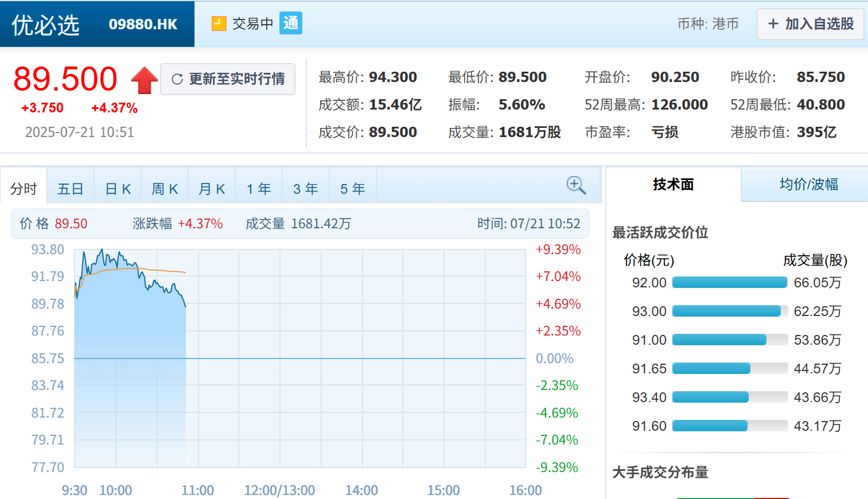This screenshot has width=868, height=499.
Task: View the 3年 chart period
Action: (305, 186)
